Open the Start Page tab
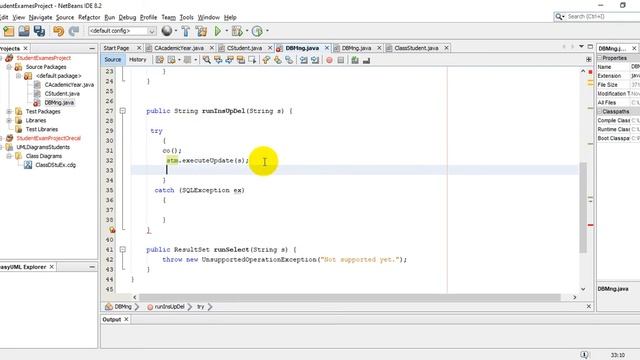 click(x=116, y=48)
